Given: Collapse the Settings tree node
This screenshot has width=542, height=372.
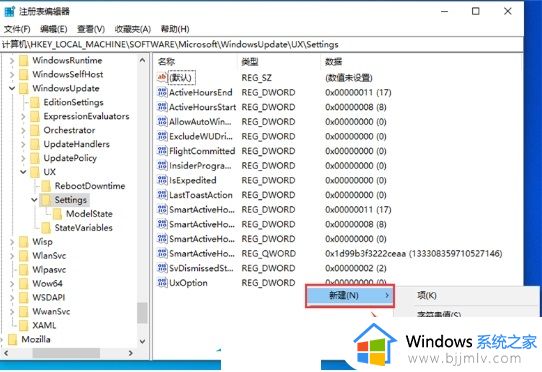Looking at the screenshot, I should (34, 200).
